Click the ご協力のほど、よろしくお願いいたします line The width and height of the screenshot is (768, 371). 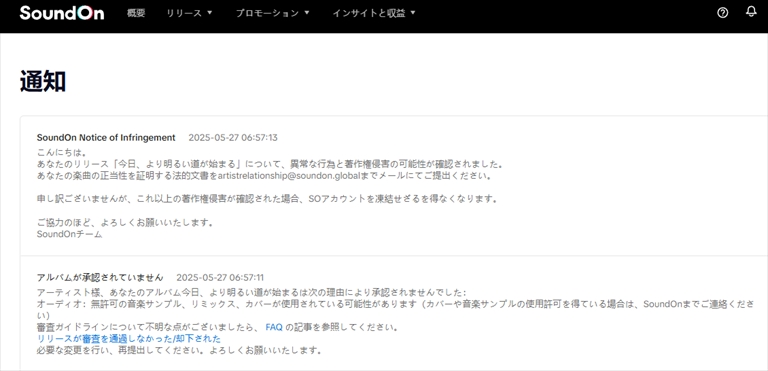125,223
